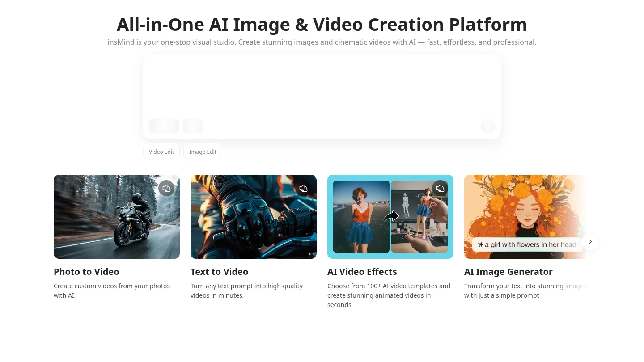The image size is (644, 362).
Task: Toggle sound on the Photo to Video card
Action: 166,188
